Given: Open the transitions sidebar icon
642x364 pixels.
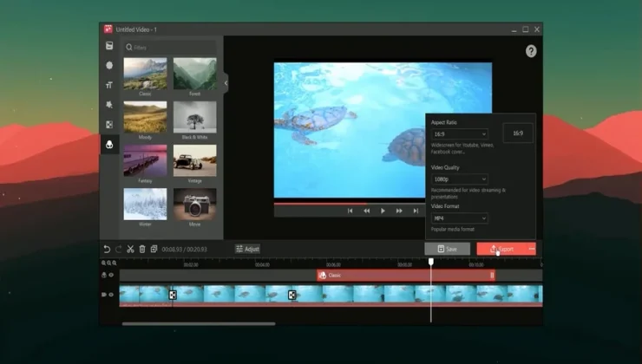Looking at the screenshot, I should coord(109,125).
